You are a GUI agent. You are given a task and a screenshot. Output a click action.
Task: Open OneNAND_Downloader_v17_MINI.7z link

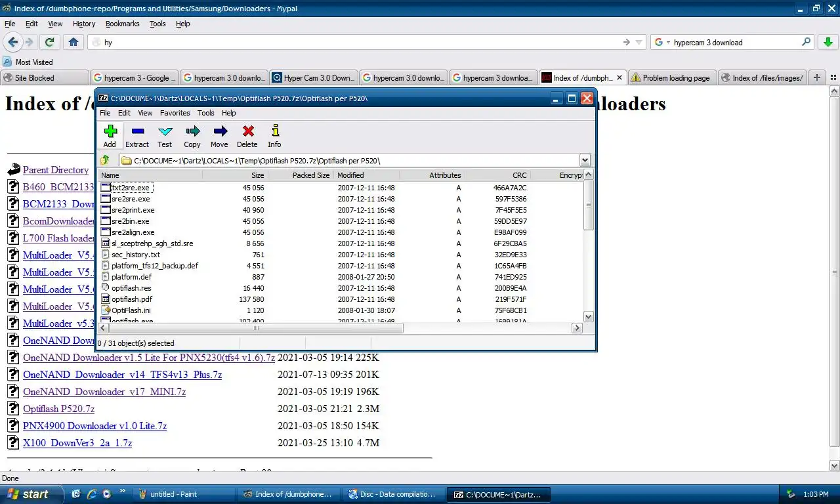tap(104, 392)
